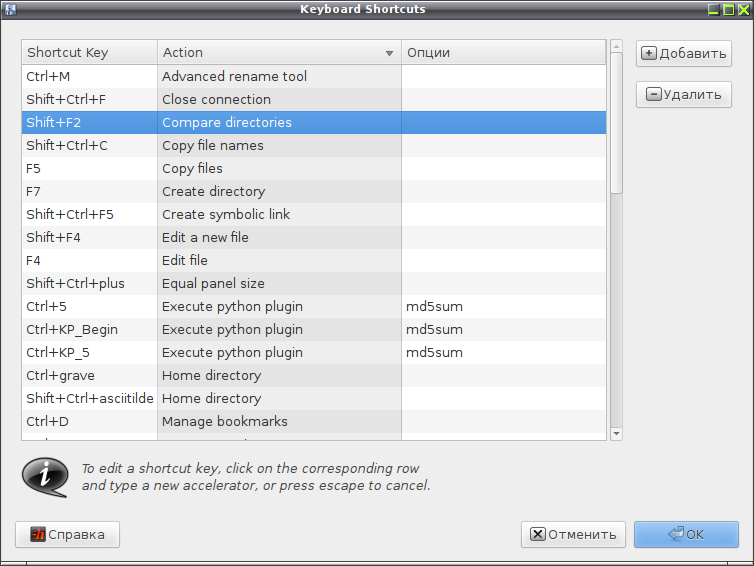
Task: Open help with Справка button
Action: click(x=67, y=534)
